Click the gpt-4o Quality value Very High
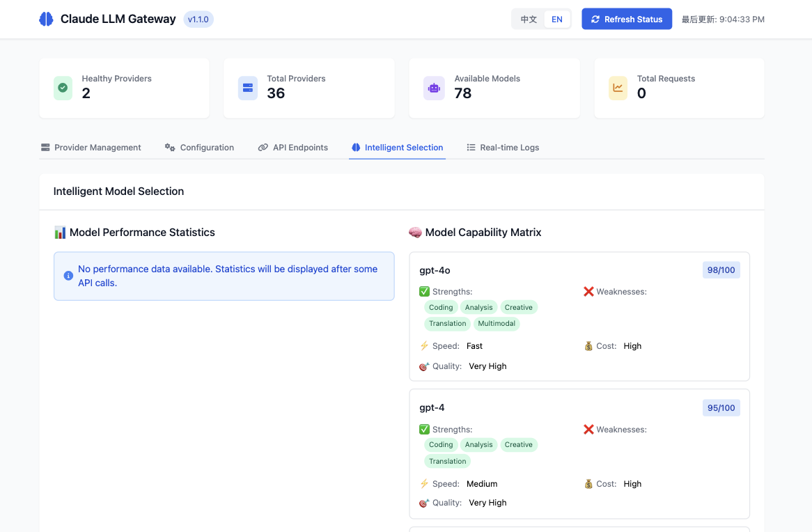The width and height of the screenshot is (812, 532). (487, 366)
